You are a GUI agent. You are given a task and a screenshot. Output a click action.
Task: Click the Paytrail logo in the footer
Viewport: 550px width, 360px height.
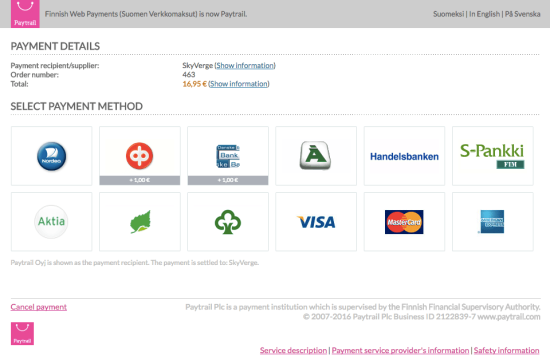22,333
